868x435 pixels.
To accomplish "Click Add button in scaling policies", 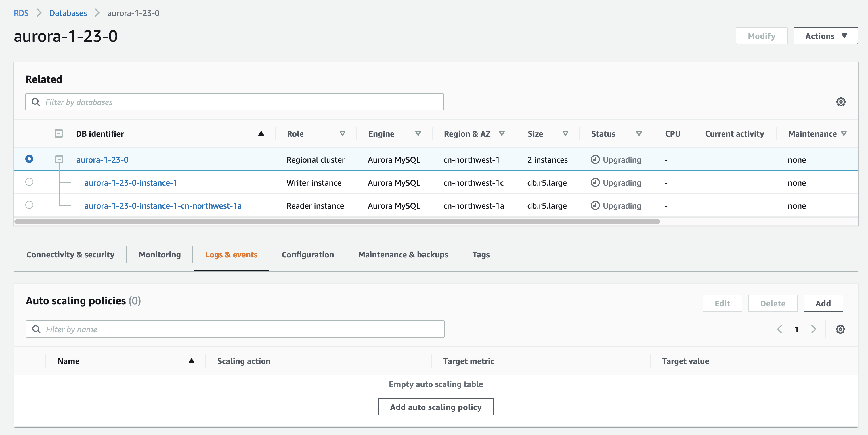I will pyautogui.click(x=823, y=303).
